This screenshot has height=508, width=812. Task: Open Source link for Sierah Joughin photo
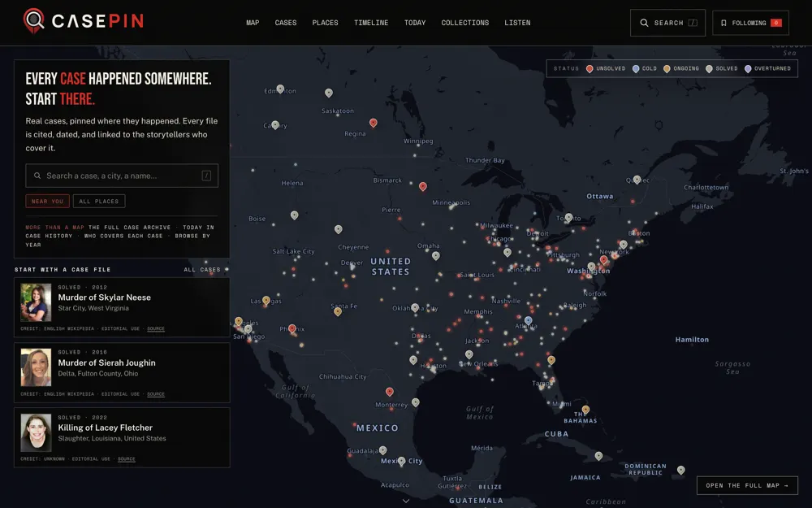click(x=155, y=394)
